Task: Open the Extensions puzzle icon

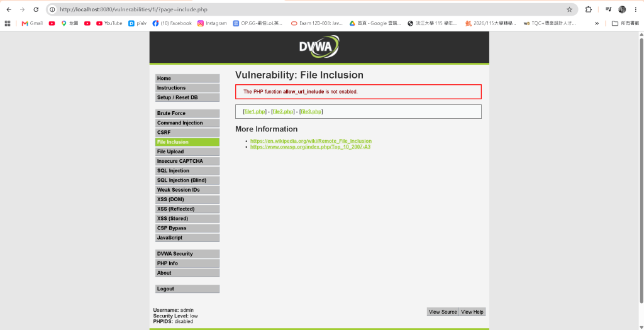Action: [589, 9]
